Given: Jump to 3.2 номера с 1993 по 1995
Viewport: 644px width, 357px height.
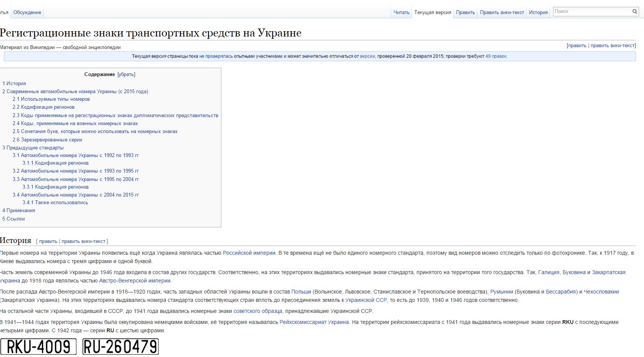Looking at the screenshot, I should point(76,171).
